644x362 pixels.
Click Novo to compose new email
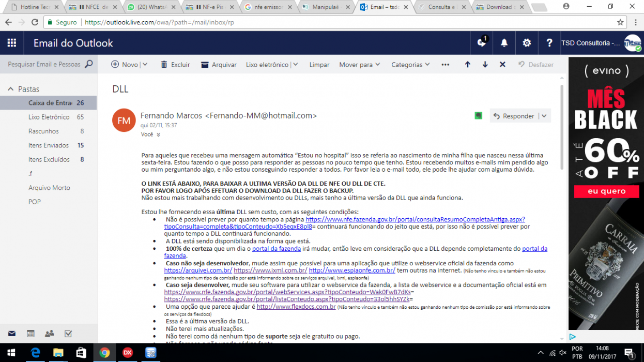tap(125, 65)
